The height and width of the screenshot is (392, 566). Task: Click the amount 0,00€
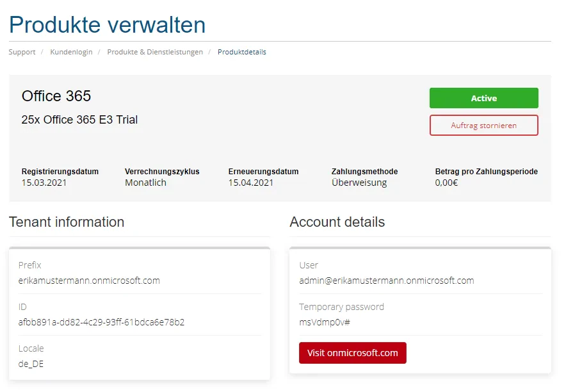pyautogui.click(x=446, y=183)
